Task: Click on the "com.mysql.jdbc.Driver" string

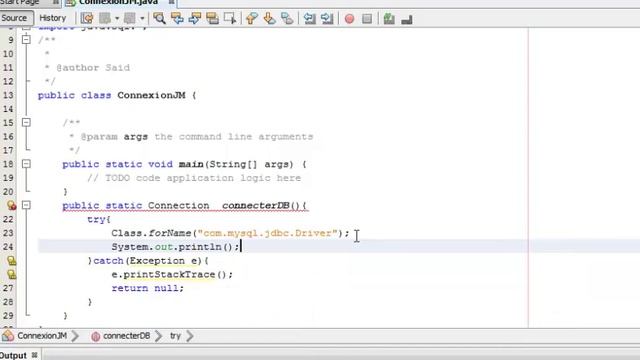Action: 267,233
